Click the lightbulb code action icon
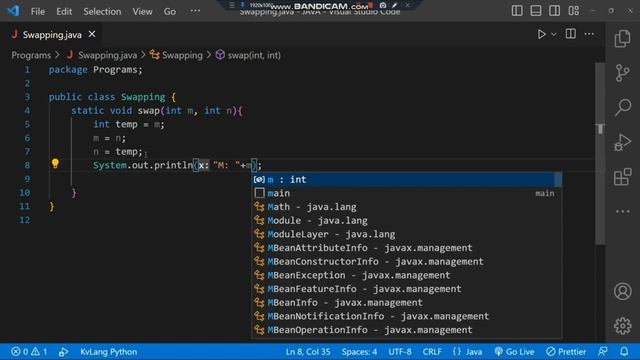Screen dimensions: 640x360 pyautogui.click(x=55, y=164)
